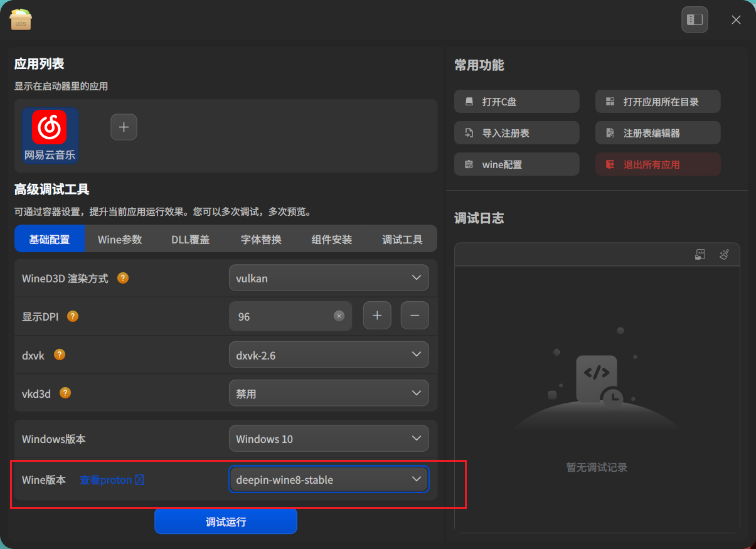The image size is (756, 549).
Task: Click the 调试日志 heading
Action: [x=479, y=218]
